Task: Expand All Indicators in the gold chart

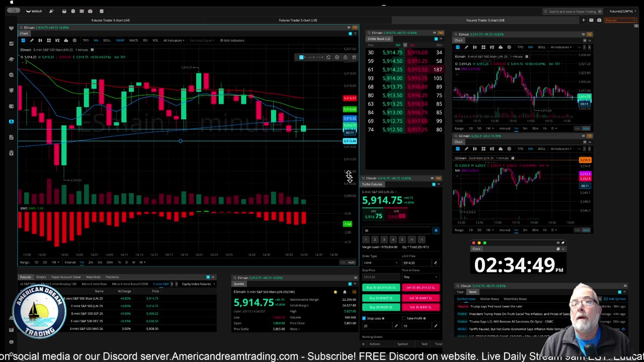Action: point(560,149)
